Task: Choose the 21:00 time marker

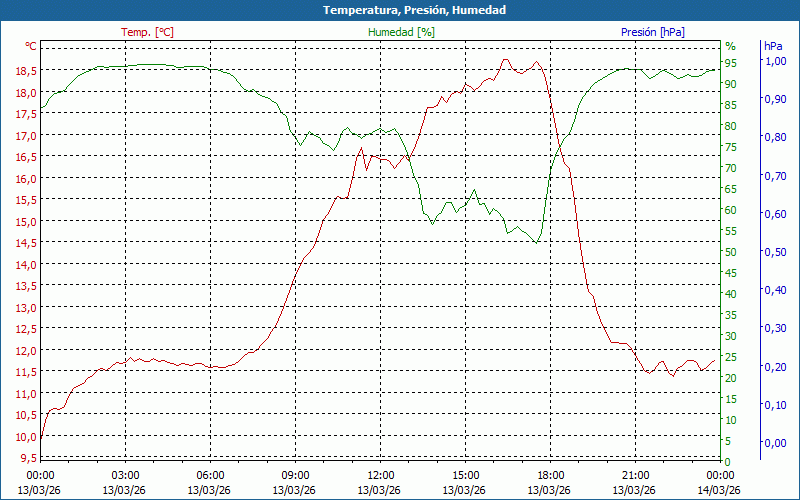Action: (635, 475)
